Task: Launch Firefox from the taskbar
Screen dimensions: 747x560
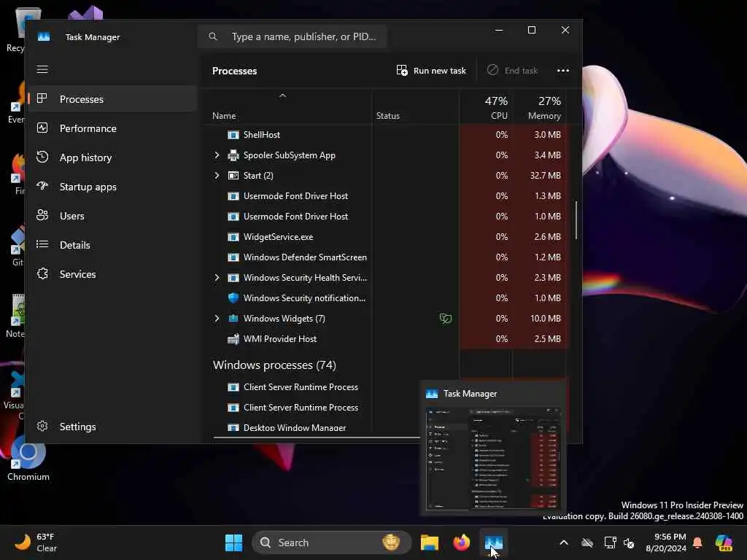Action: (461, 542)
